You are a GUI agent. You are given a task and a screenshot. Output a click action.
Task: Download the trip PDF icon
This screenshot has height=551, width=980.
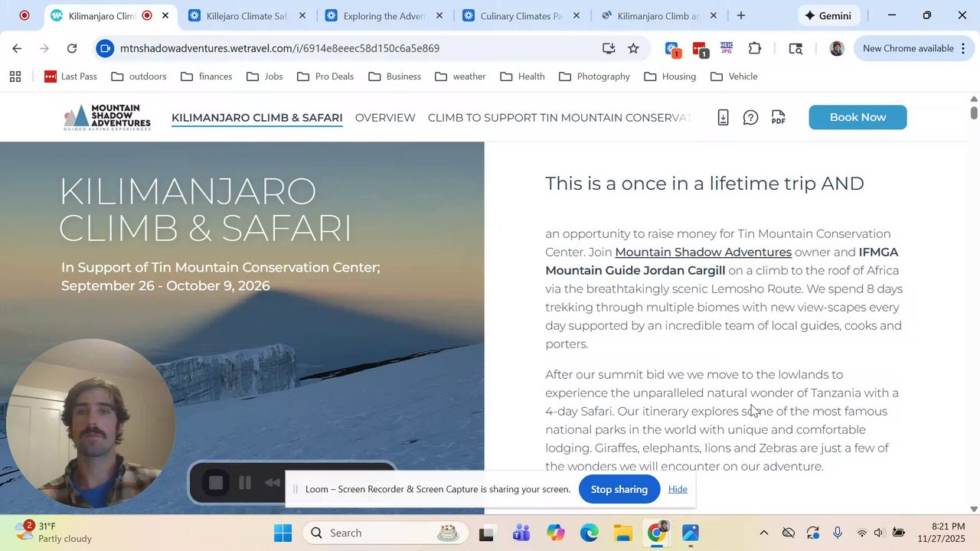(x=778, y=117)
